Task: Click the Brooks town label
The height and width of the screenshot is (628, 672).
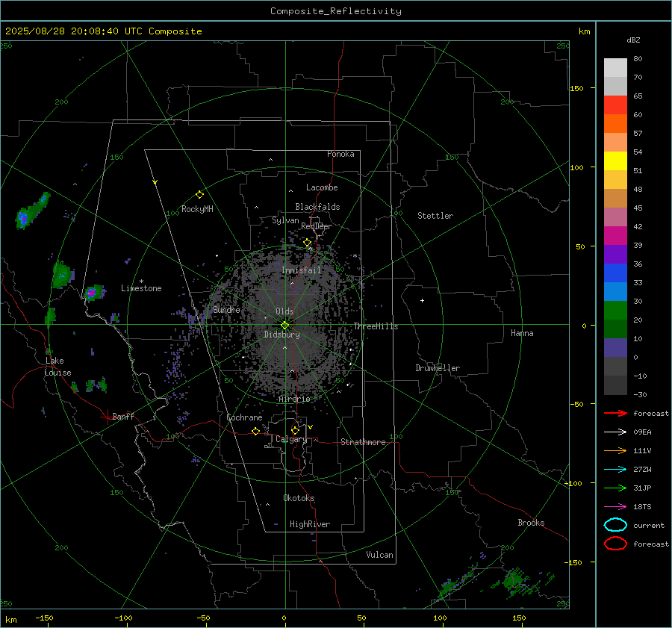Action: pos(531,523)
